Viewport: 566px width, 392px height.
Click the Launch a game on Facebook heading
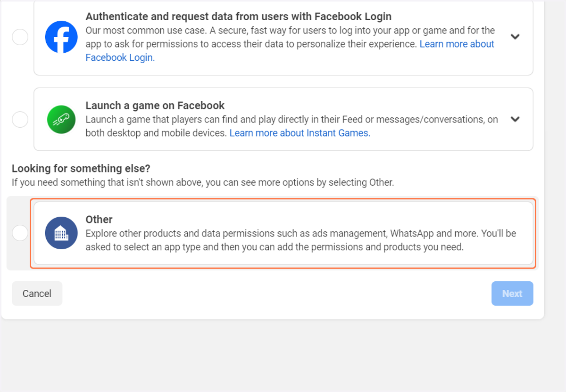(x=155, y=106)
